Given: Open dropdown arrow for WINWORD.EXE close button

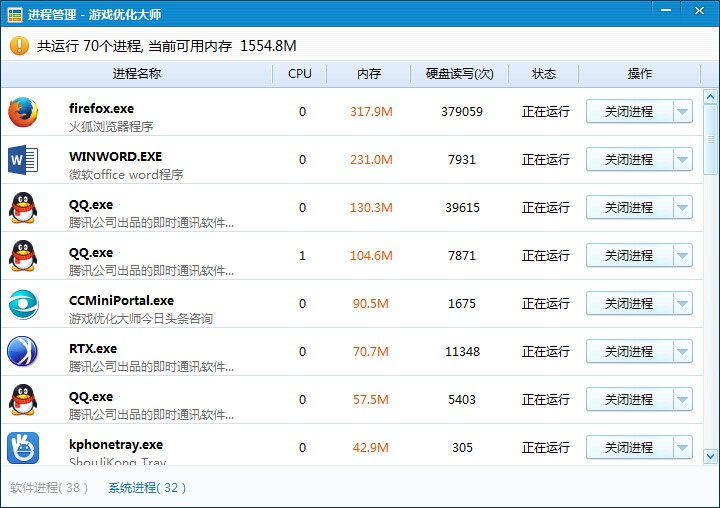Looking at the screenshot, I should [683, 159].
